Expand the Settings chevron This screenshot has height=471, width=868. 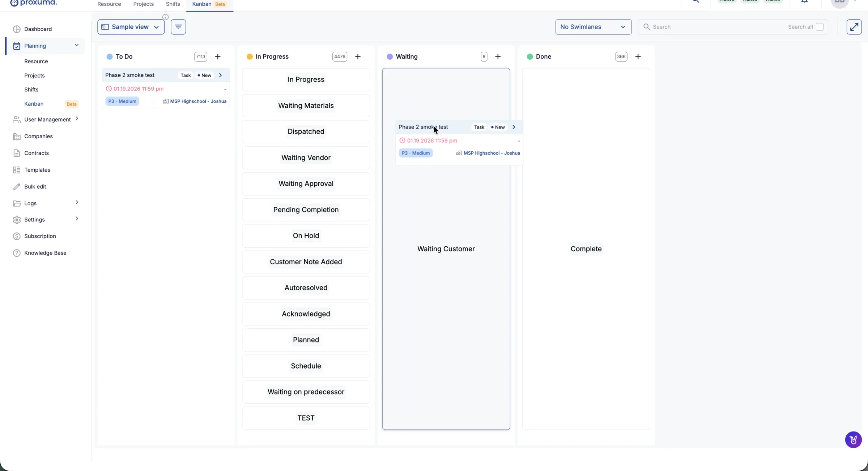pos(77,219)
